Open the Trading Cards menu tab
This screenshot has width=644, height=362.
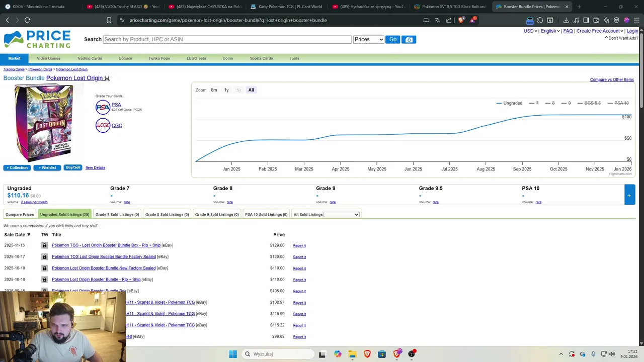pyautogui.click(x=89, y=58)
